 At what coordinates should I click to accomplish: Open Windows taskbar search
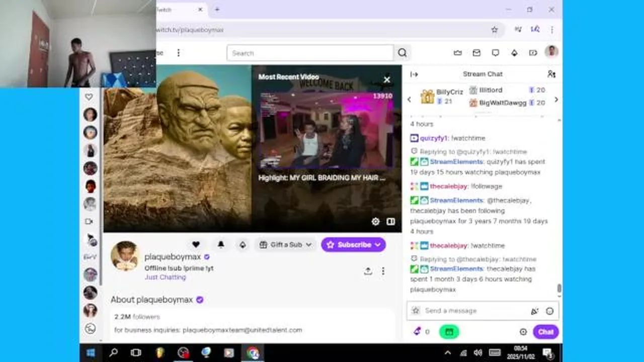coord(114,353)
